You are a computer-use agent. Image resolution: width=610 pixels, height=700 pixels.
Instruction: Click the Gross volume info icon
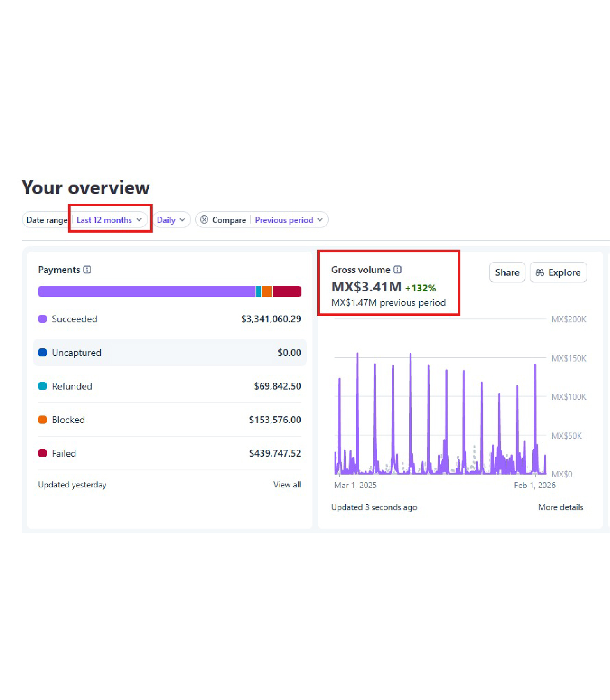tap(397, 270)
